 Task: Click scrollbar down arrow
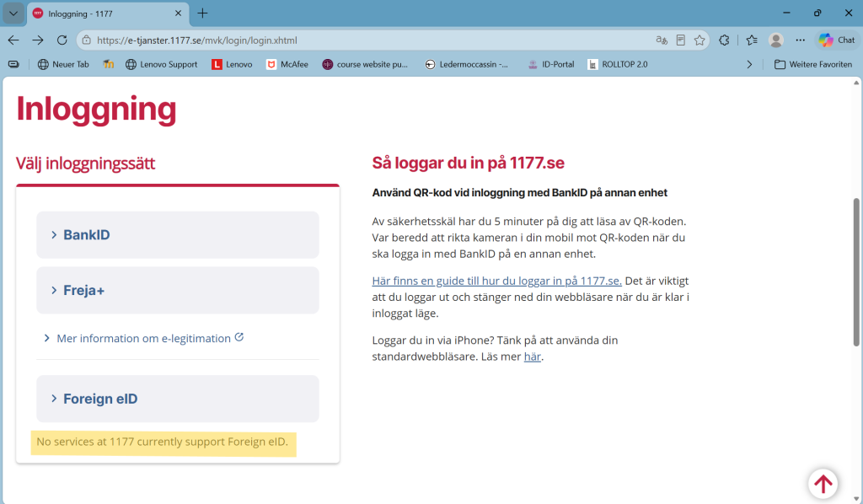856,499
